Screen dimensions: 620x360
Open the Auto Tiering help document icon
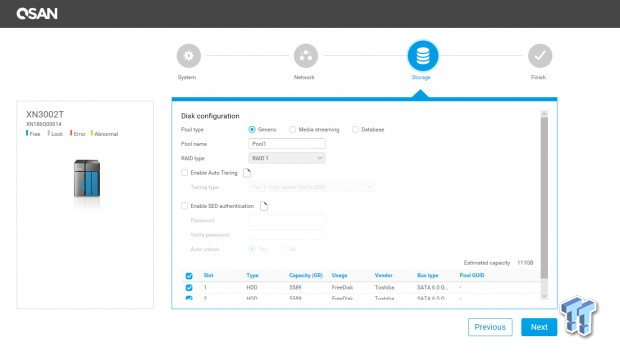coord(247,173)
